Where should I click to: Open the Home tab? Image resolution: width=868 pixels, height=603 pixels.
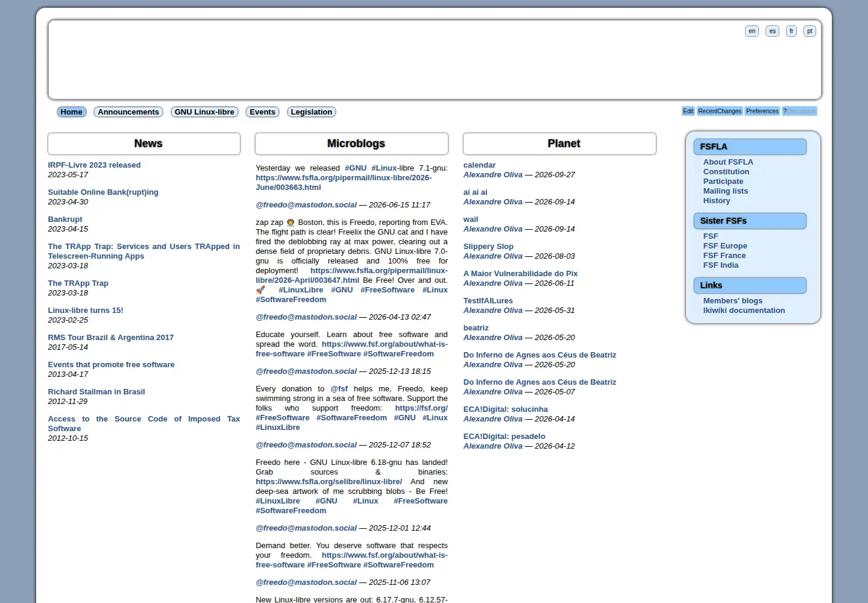[71, 112]
